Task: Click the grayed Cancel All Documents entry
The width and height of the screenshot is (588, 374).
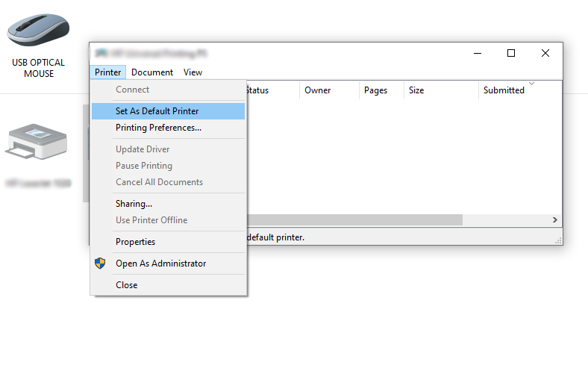Action: pos(168,182)
